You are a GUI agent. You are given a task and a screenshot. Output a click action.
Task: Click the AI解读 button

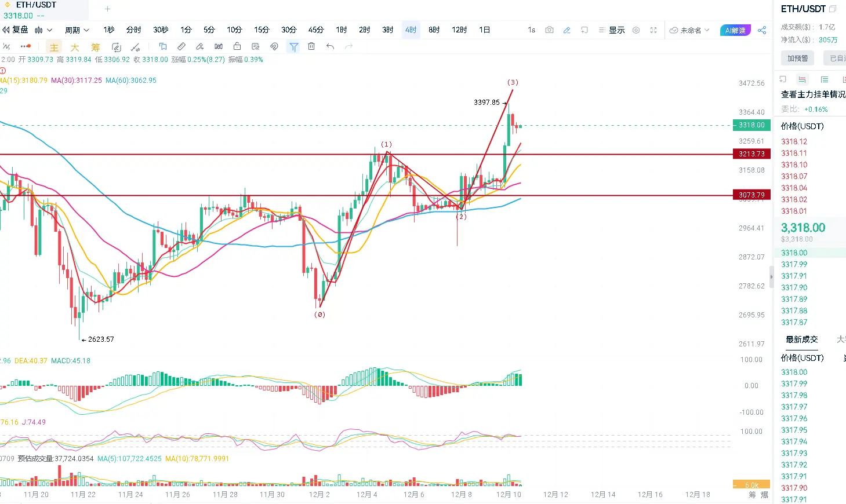coord(735,30)
